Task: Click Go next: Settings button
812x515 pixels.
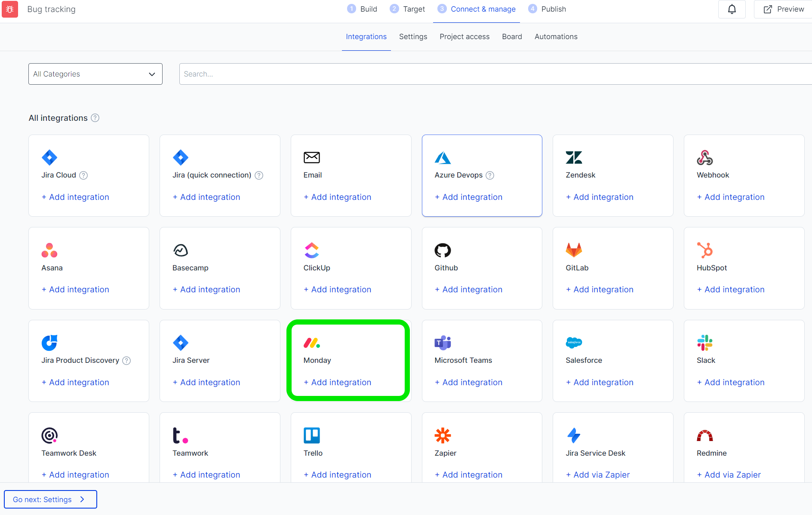Action: (50, 500)
